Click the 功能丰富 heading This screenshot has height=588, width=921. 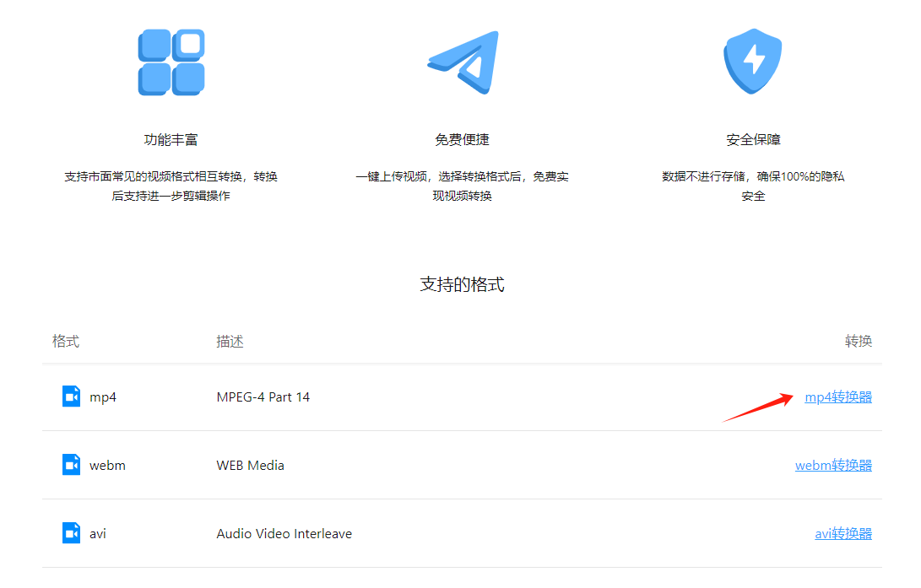click(x=171, y=140)
